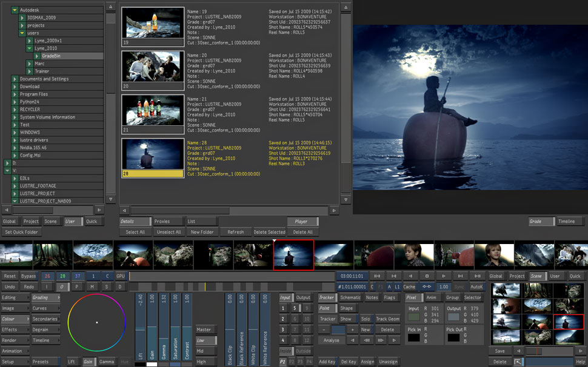This screenshot has height=367, width=588.
Task: Click the 03:00:11:01 timecode field
Action: point(352,276)
